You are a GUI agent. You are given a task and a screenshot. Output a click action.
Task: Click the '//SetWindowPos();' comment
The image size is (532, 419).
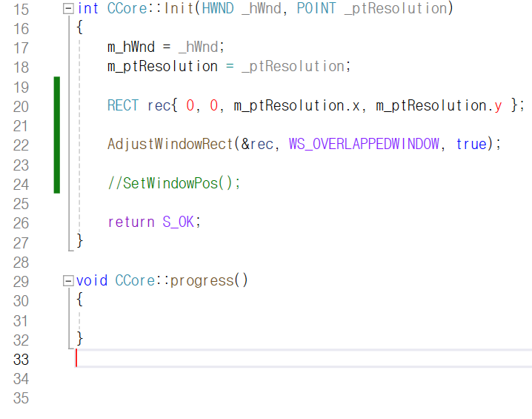pos(173,183)
